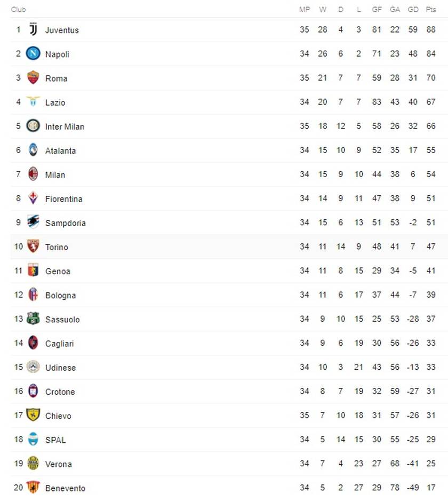The width and height of the screenshot is (448, 501).
Task: Click the Sassuolo green crest
Action: click(33, 319)
